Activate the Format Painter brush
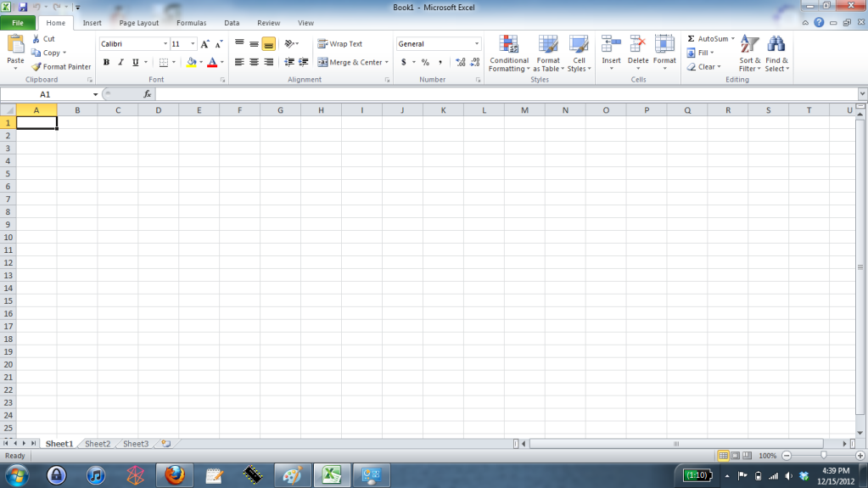Viewport: 868px width, 488px height. [x=36, y=66]
